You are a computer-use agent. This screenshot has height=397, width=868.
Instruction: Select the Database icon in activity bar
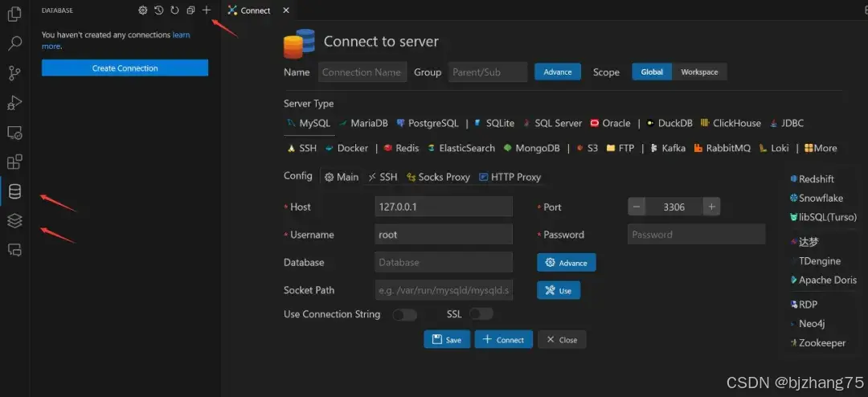click(x=14, y=191)
